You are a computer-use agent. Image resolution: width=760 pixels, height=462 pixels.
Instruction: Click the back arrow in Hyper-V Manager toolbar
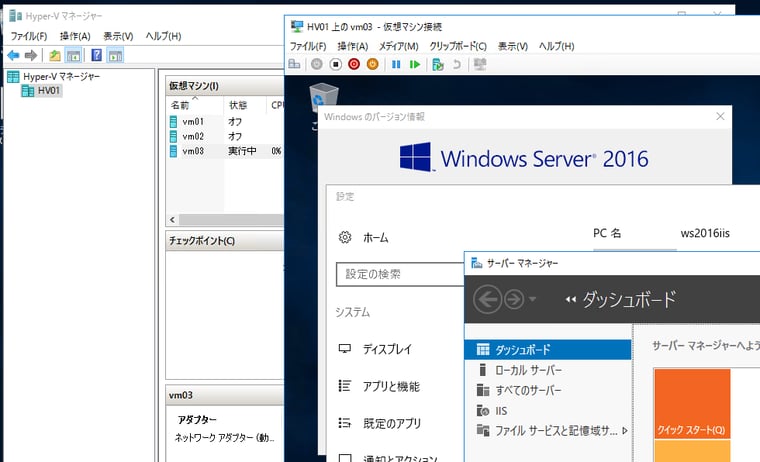(x=13, y=55)
